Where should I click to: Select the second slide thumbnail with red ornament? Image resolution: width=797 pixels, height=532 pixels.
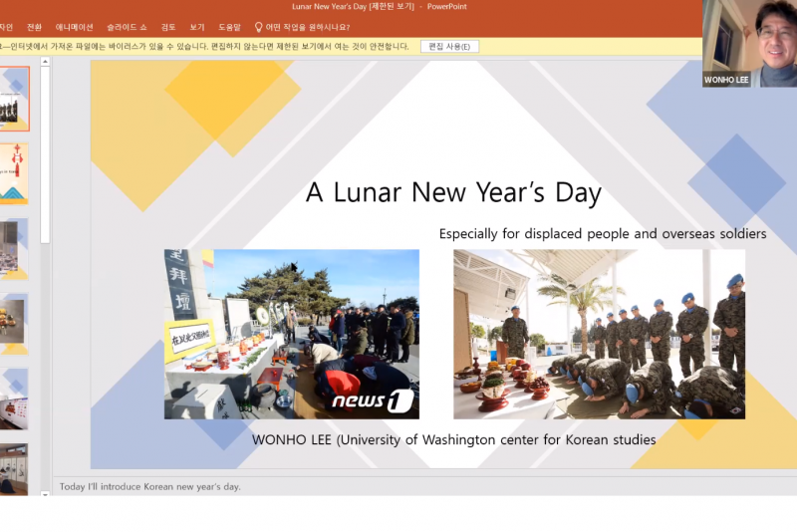pyautogui.click(x=14, y=173)
